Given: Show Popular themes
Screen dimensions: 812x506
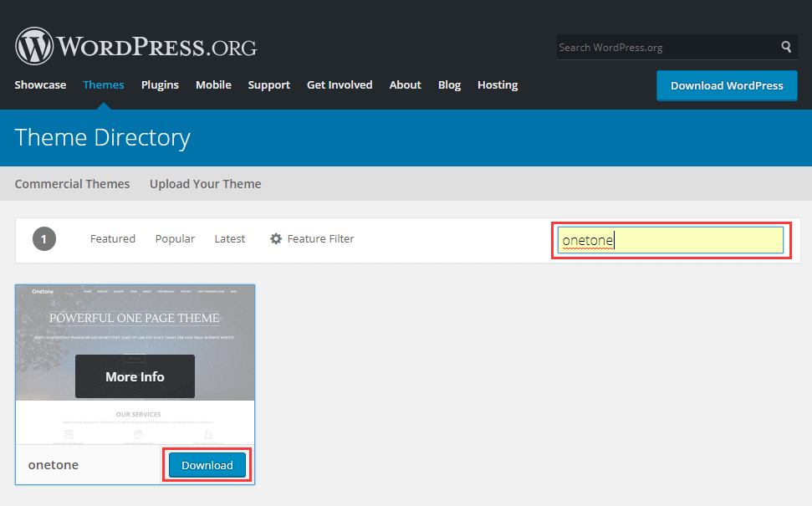Looking at the screenshot, I should coord(175,238).
